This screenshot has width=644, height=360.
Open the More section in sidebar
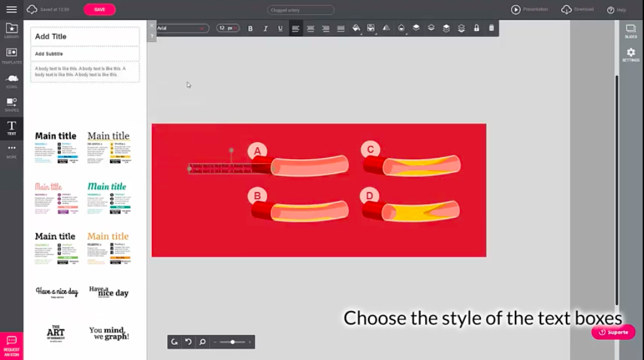[x=11, y=151]
